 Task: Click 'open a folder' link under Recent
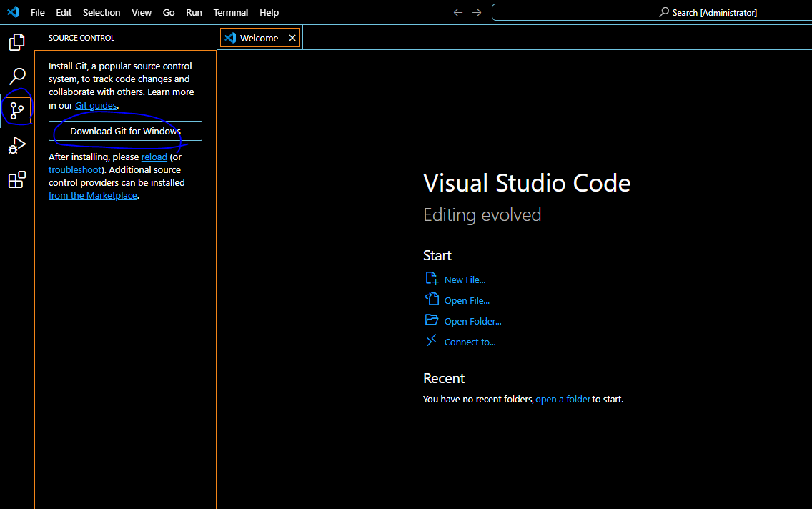click(x=563, y=399)
